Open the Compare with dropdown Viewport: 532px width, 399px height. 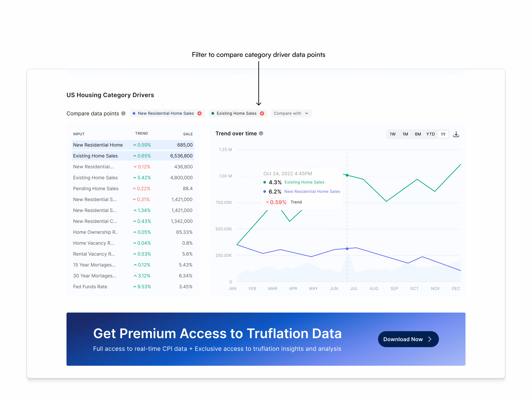tap(291, 113)
